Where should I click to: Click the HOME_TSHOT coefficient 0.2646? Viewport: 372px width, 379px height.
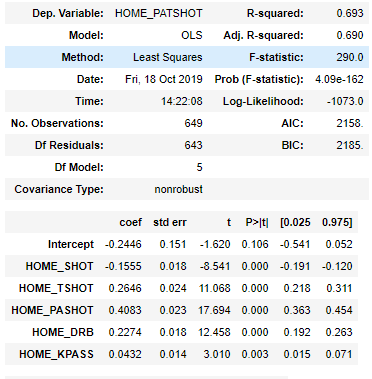(125, 288)
